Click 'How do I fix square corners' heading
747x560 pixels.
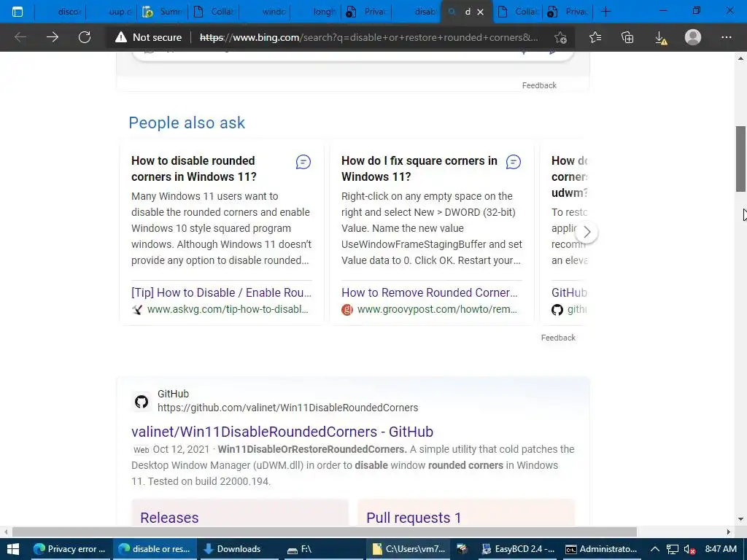(x=419, y=168)
